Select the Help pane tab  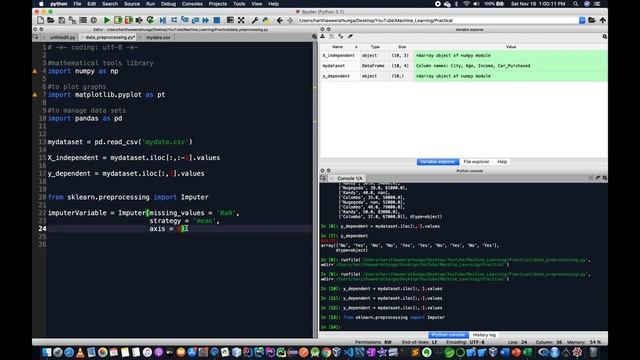click(502, 162)
